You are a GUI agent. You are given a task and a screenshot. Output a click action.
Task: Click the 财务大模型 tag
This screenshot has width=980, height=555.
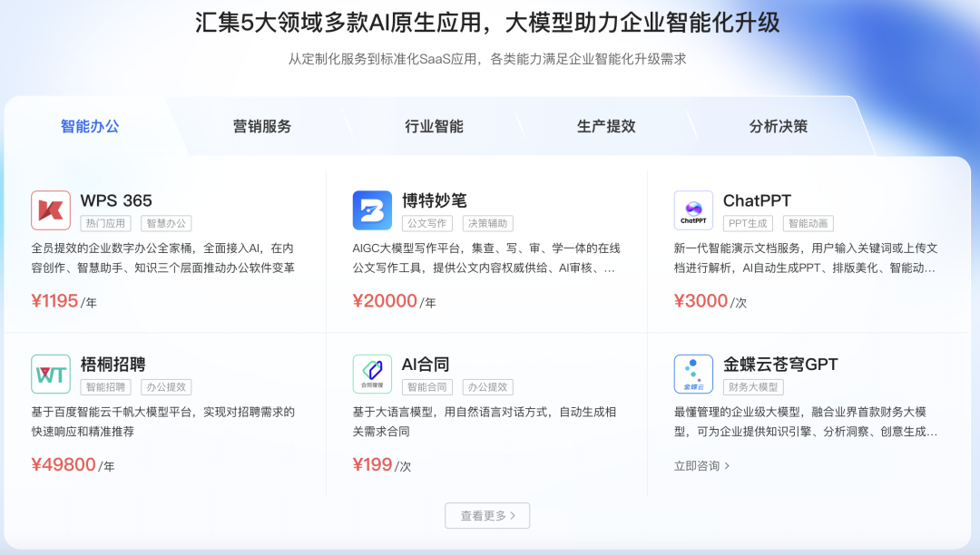click(x=753, y=387)
